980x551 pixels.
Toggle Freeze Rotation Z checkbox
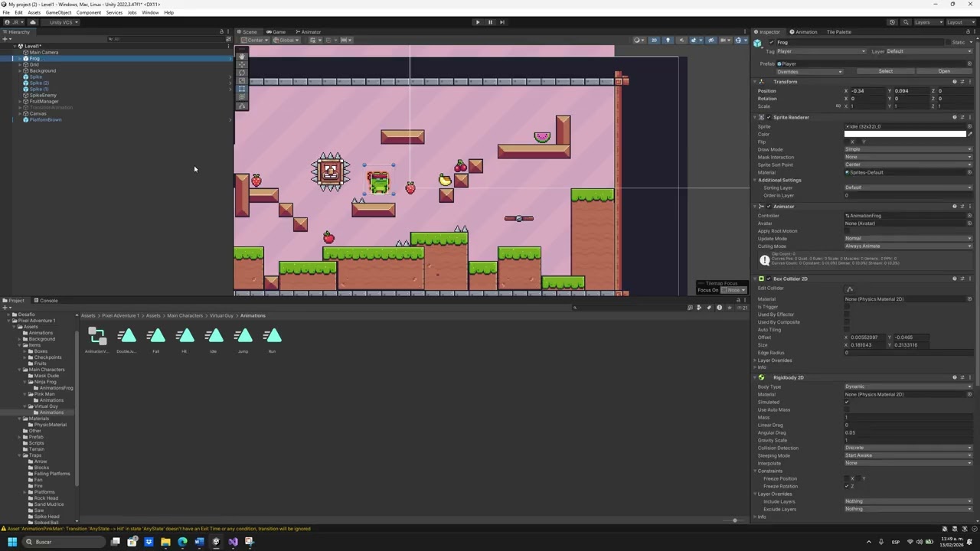coord(848,486)
